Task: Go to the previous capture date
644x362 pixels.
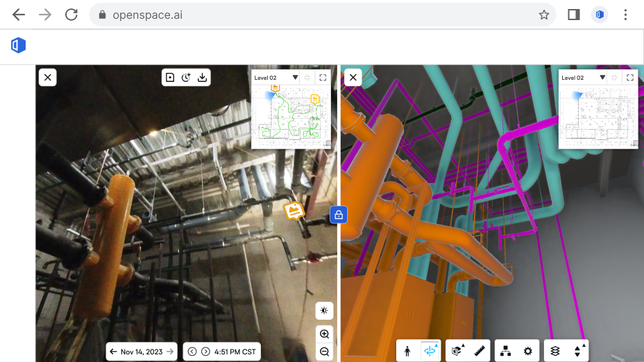Action: pos(113,352)
